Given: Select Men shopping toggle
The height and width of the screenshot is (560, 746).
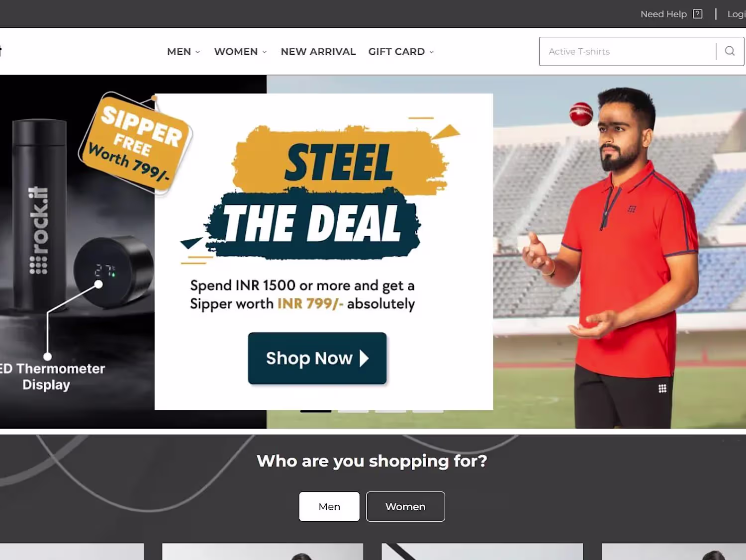Looking at the screenshot, I should [329, 506].
